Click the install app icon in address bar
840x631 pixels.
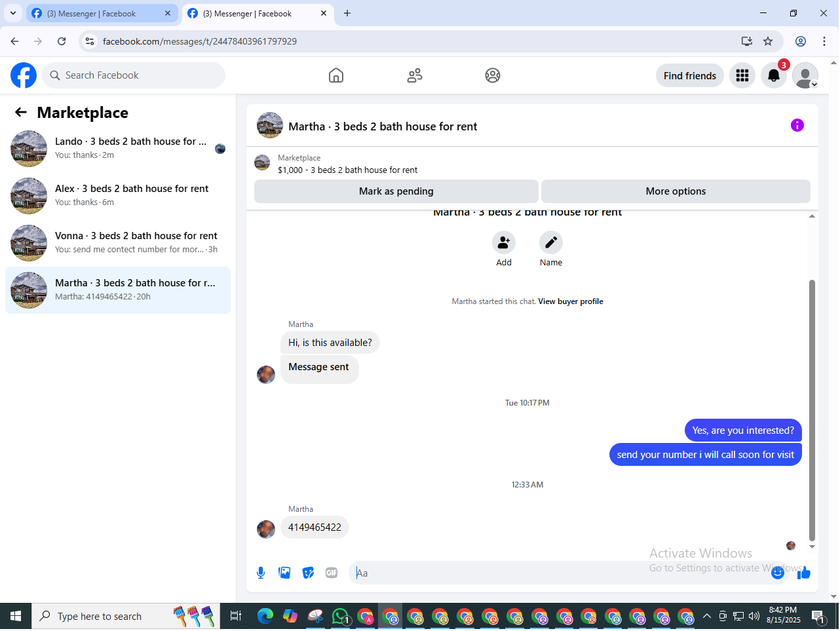pos(747,41)
